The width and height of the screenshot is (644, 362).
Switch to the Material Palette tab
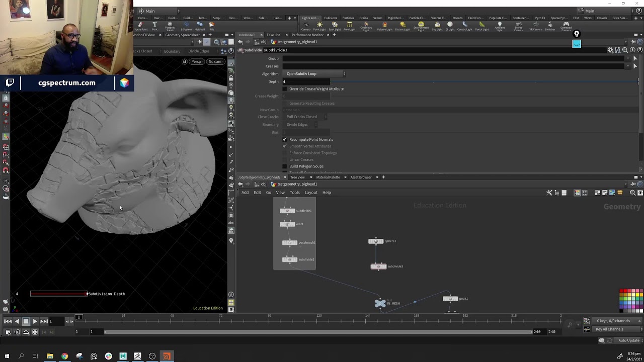pos(328,177)
